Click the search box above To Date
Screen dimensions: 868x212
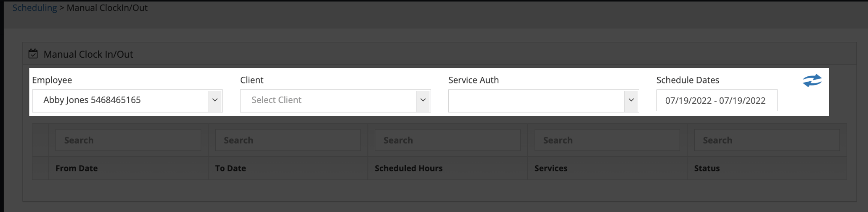pyautogui.click(x=288, y=140)
